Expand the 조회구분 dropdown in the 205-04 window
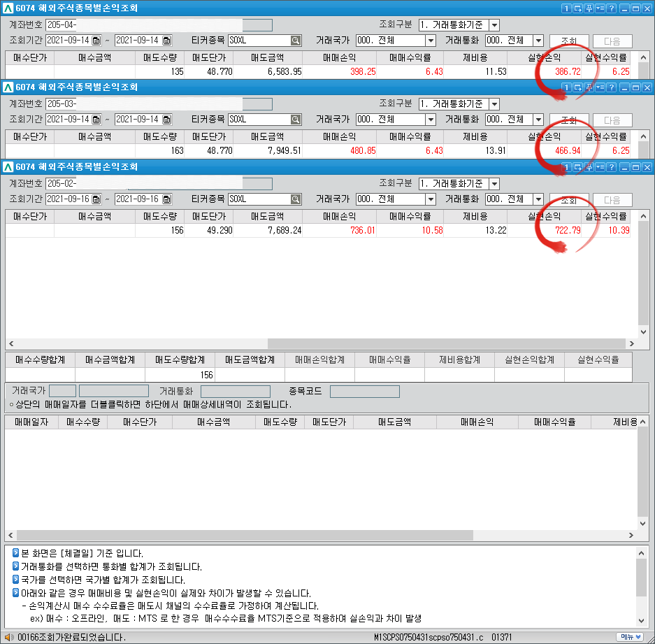 pos(494,25)
